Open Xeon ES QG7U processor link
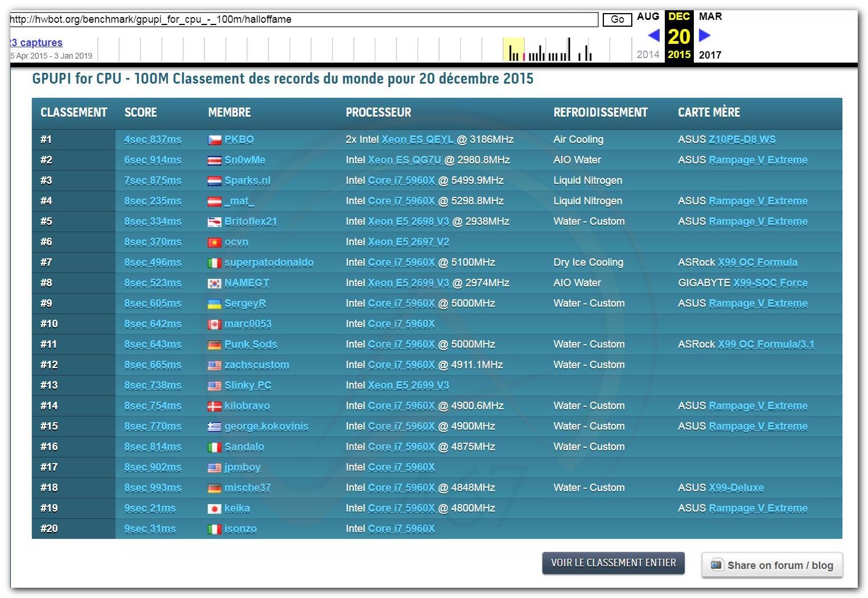This screenshot has width=868, height=598. 405,160
